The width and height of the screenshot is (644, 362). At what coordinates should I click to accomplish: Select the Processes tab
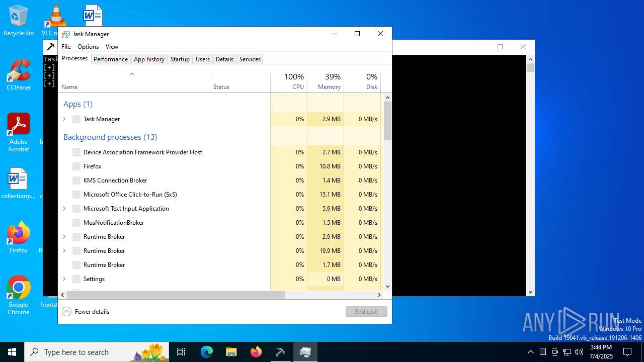pos(74,59)
